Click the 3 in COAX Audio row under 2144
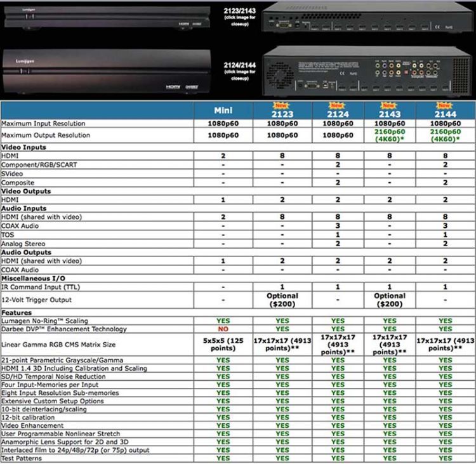476x464 pixels. click(446, 226)
